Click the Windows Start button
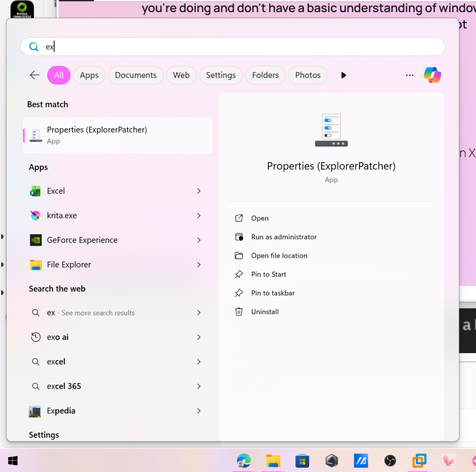The height and width of the screenshot is (472, 476). click(13, 460)
